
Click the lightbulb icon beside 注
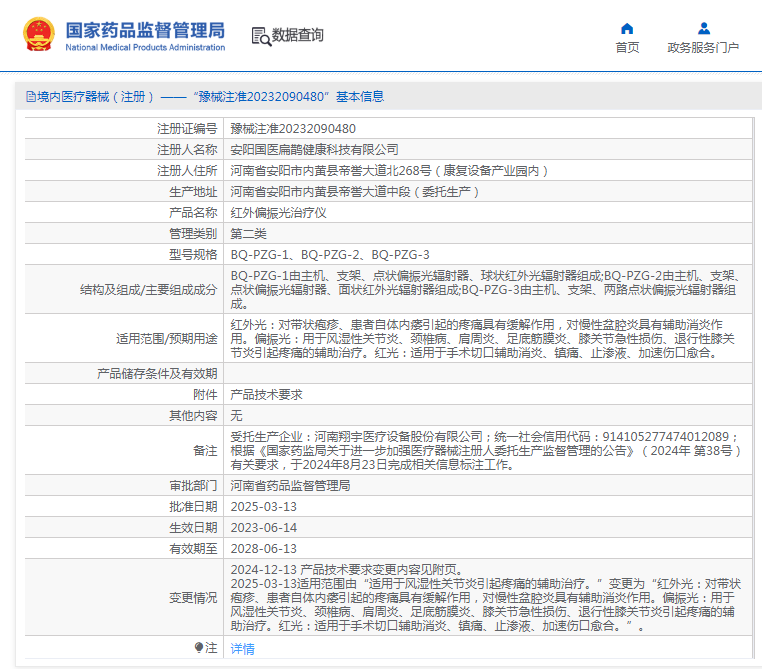click(199, 648)
